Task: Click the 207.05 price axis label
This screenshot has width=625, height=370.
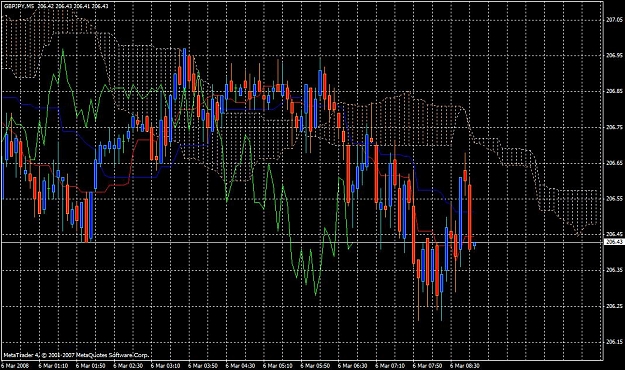Action: coord(614,20)
